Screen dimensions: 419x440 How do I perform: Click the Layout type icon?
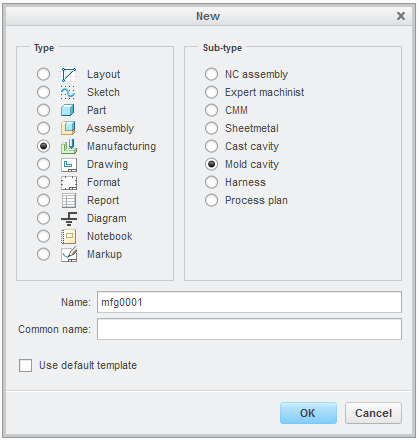point(69,74)
